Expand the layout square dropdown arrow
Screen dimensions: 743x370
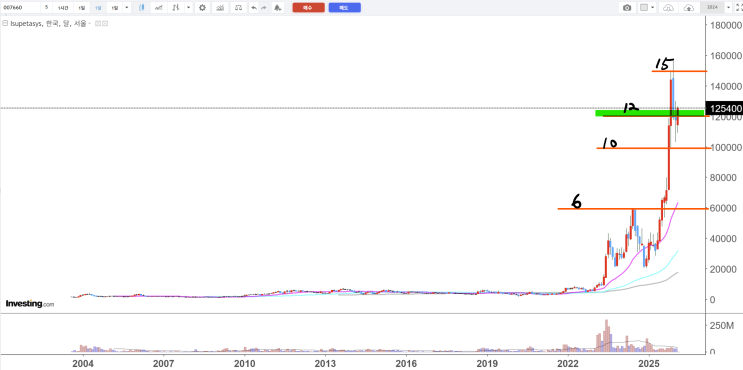(x=653, y=8)
